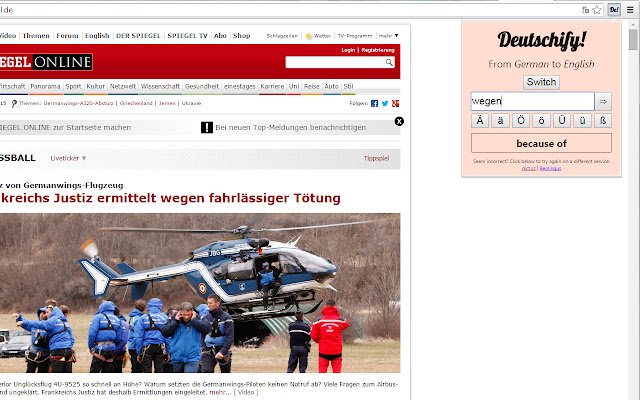Click the sun Wetter icon

(x=309, y=36)
